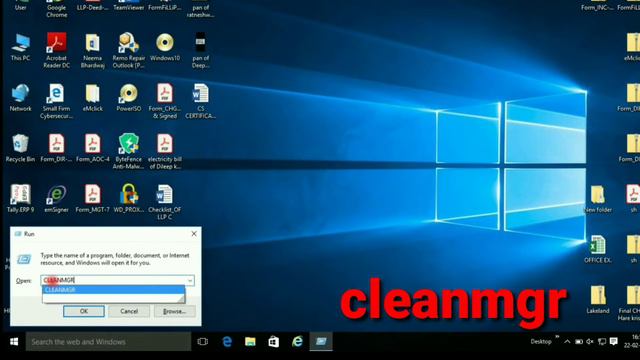This screenshot has width=640, height=360.
Task: Open Small Firm Cybersecur... shortcut
Action: point(56,101)
